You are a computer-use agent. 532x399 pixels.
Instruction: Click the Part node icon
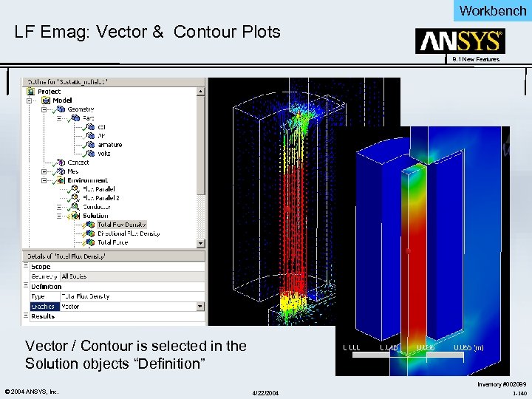(75, 118)
